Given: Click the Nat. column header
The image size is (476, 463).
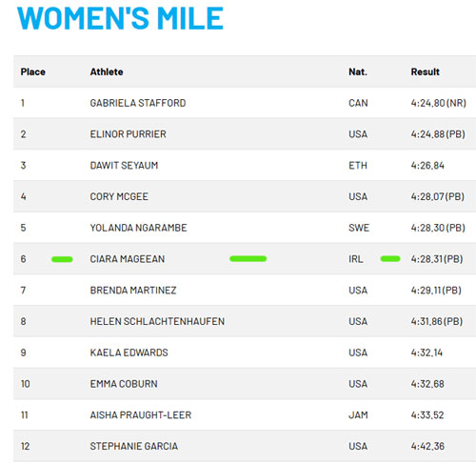Looking at the screenshot, I should (x=358, y=71).
